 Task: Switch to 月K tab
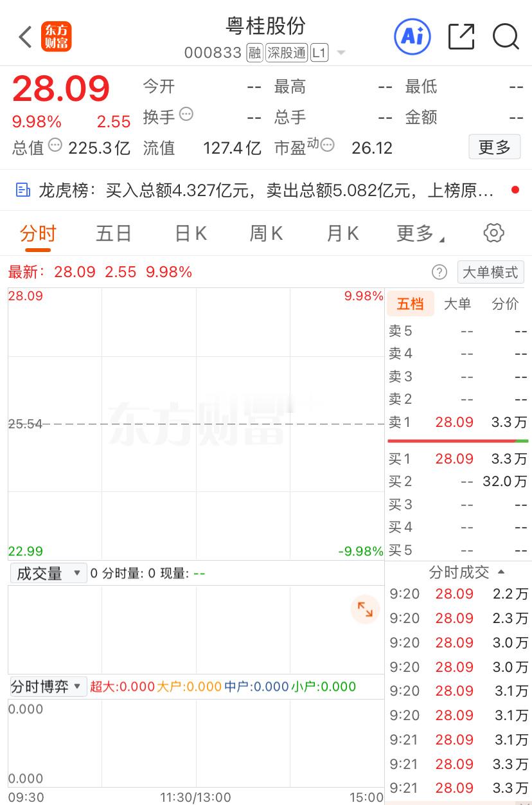click(x=342, y=233)
